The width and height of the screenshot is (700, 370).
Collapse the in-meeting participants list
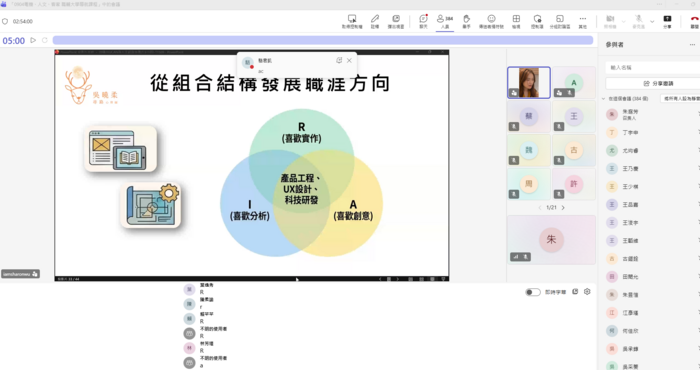click(x=604, y=99)
